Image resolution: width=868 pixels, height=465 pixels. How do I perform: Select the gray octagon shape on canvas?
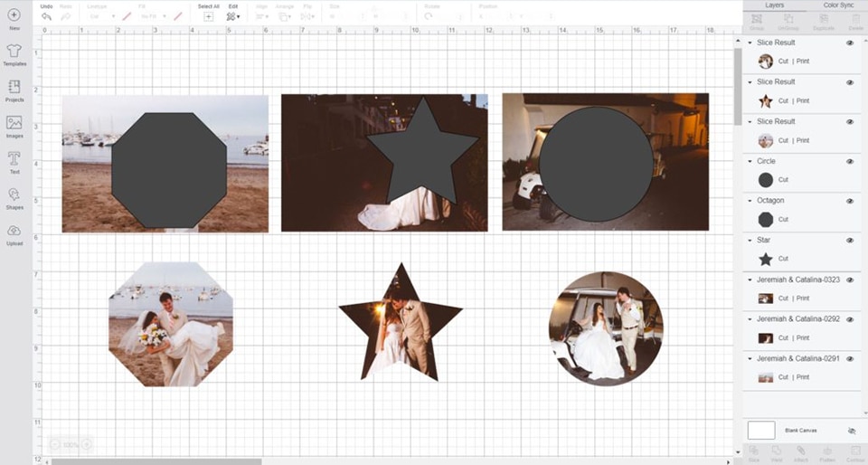(x=169, y=170)
